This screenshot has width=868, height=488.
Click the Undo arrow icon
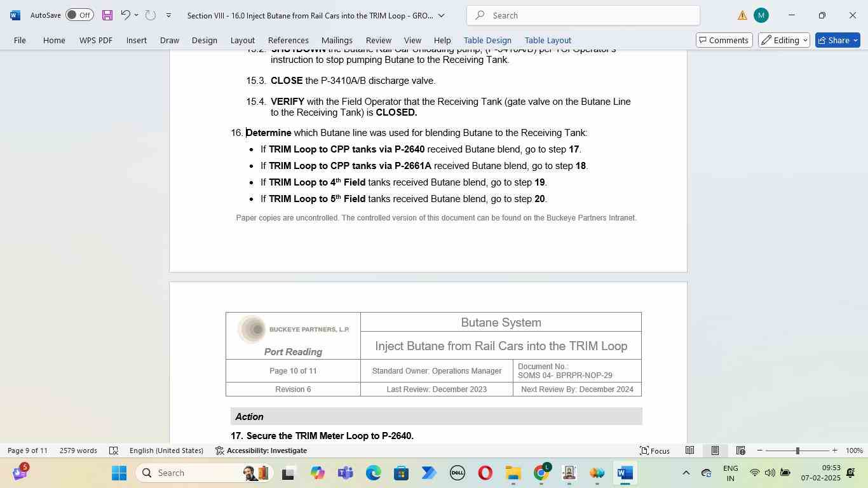pyautogui.click(x=125, y=15)
